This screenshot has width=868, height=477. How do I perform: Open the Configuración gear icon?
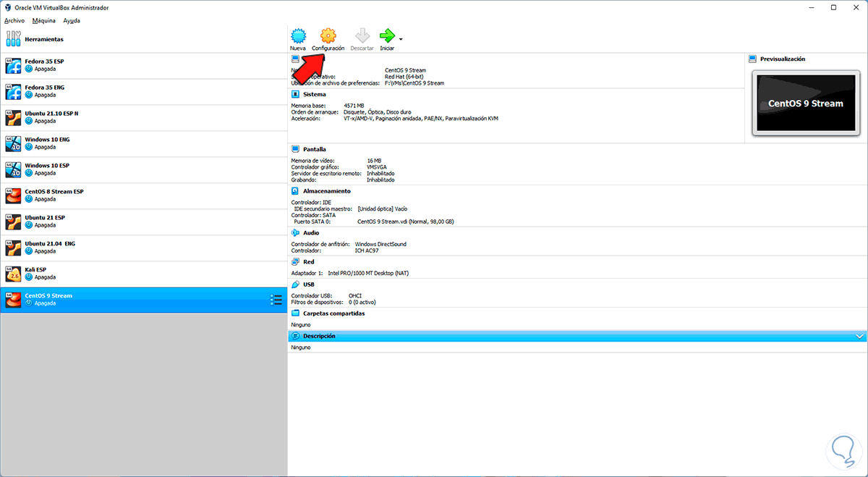click(328, 35)
